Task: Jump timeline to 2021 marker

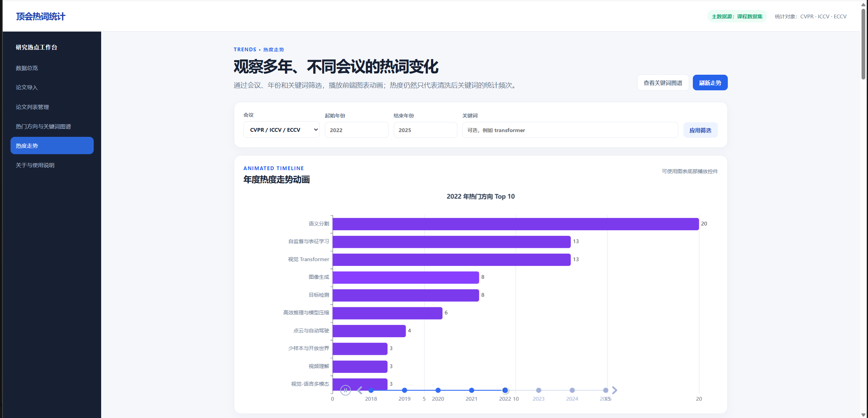Action: [472, 390]
